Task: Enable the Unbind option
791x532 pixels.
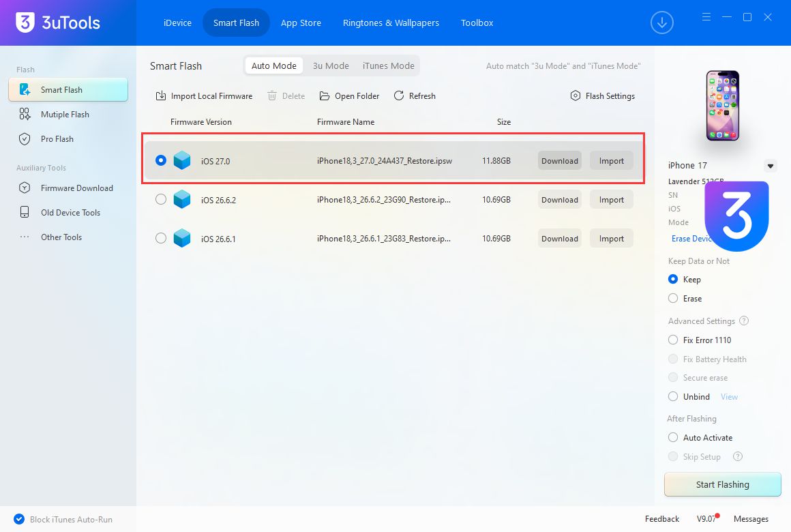Action: pos(673,396)
